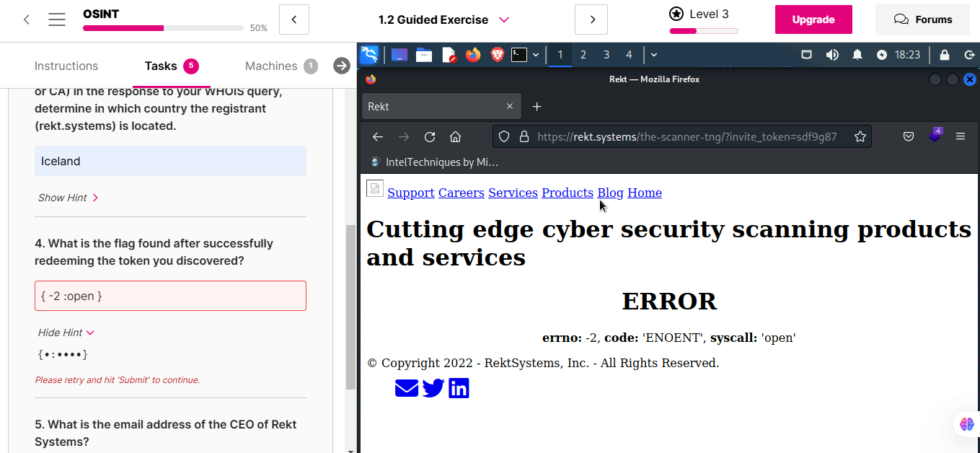Screen dimensions: 980x453
Task: Click the Save to Pocket icon
Action: point(909,136)
